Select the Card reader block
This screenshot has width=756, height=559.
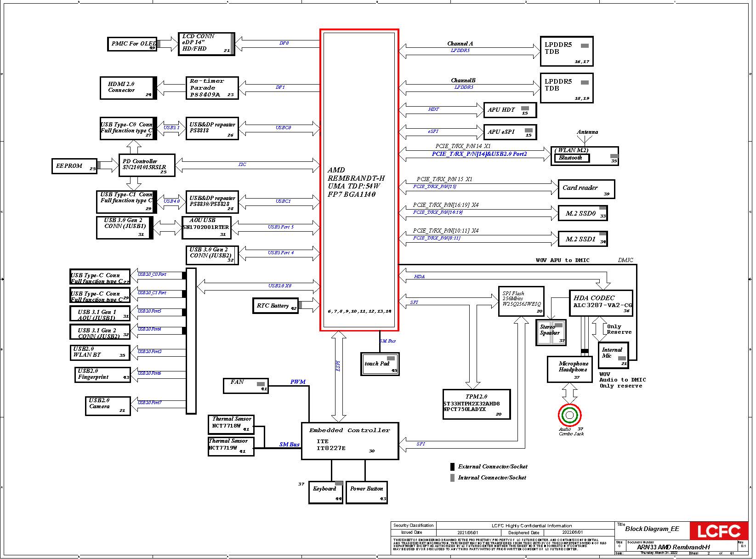point(585,189)
